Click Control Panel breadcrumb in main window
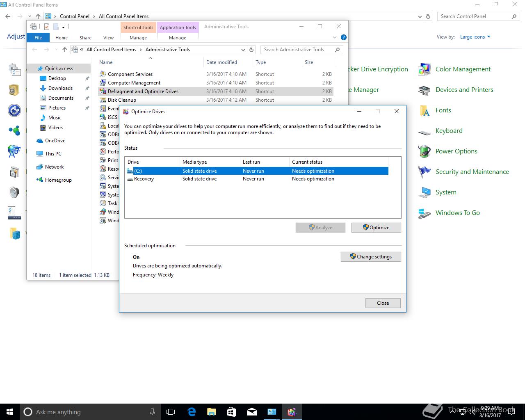Viewport: 525px width, 420px height. click(x=75, y=16)
